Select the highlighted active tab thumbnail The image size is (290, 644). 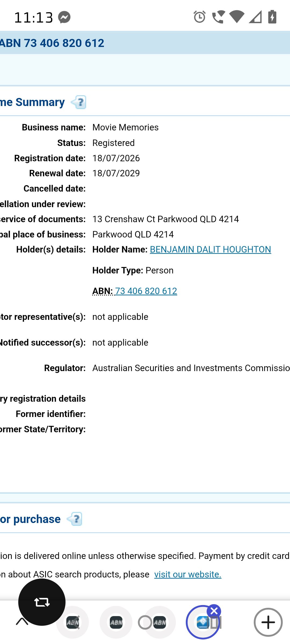[203, 622]
